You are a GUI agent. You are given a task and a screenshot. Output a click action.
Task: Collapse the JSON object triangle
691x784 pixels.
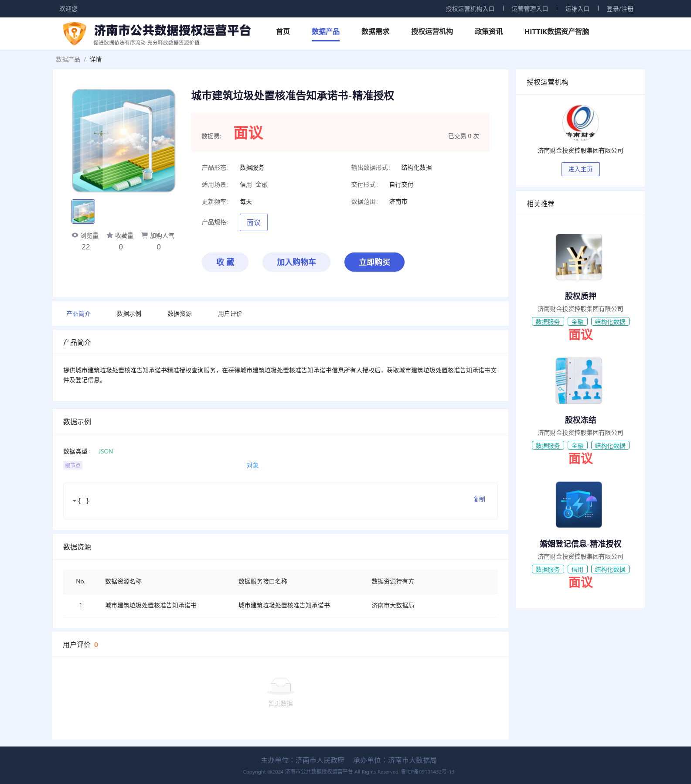(x=74, y=501)
